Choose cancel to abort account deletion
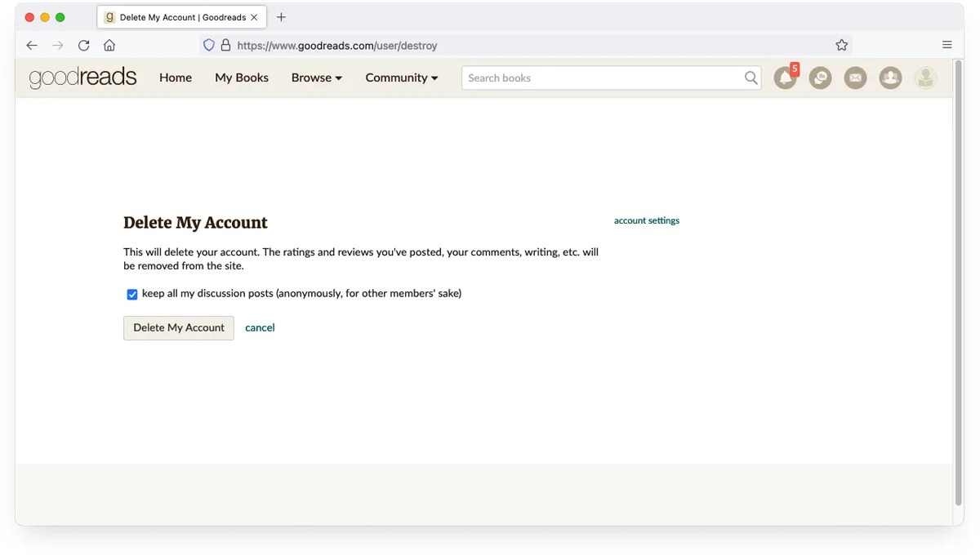The image size is (980, 560). click(x=260, y=327)
